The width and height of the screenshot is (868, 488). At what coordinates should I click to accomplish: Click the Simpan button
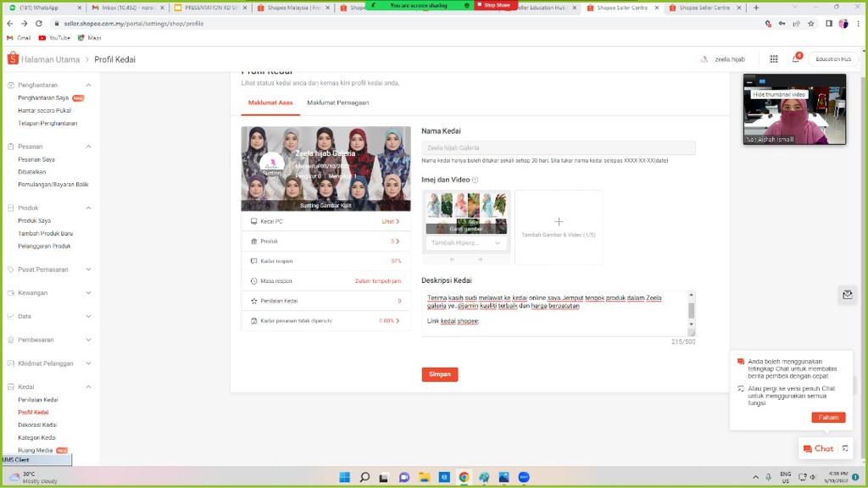click(x=439, y=374)
